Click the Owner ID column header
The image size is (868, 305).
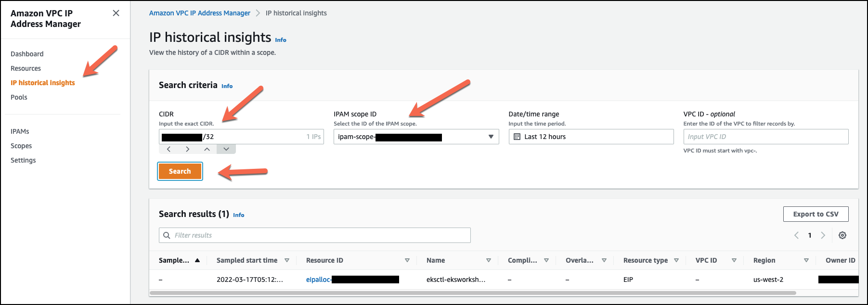point(841,260)
